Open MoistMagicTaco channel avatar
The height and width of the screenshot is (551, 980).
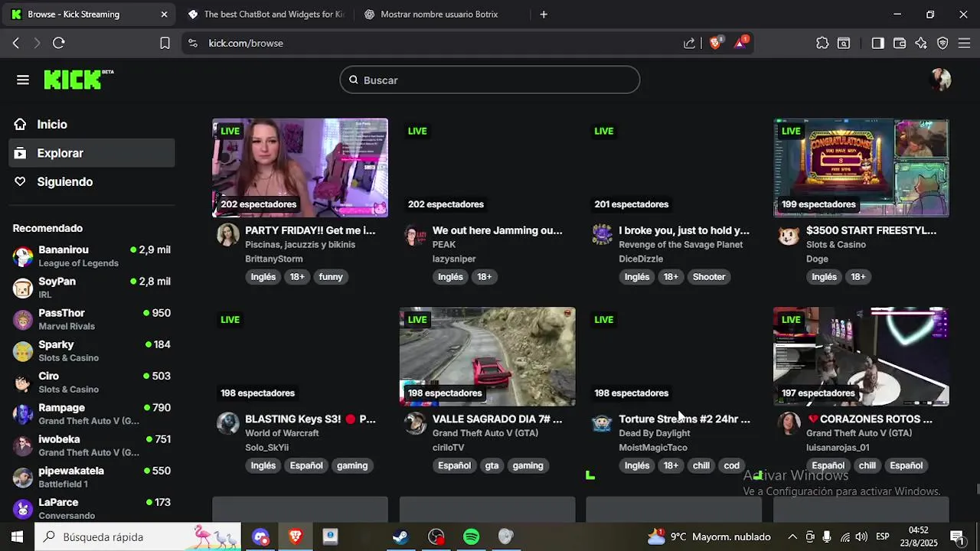click(x=602, y=423)
